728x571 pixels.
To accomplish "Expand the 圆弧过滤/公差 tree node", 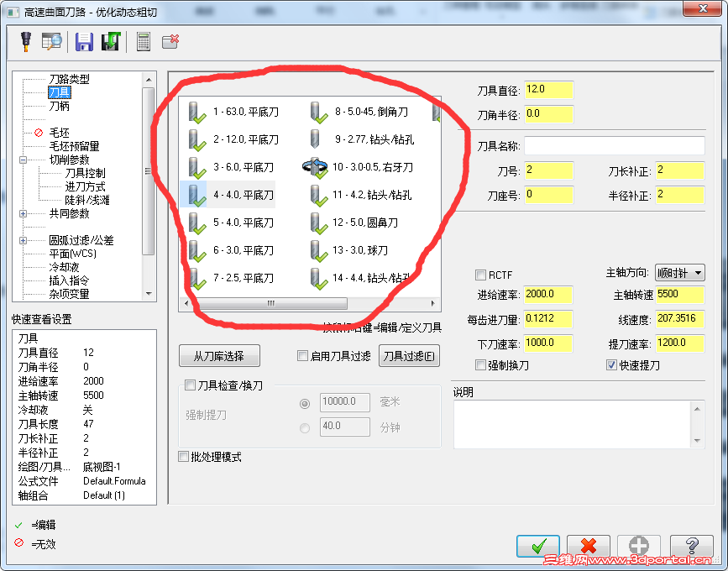I will [23, 240].
